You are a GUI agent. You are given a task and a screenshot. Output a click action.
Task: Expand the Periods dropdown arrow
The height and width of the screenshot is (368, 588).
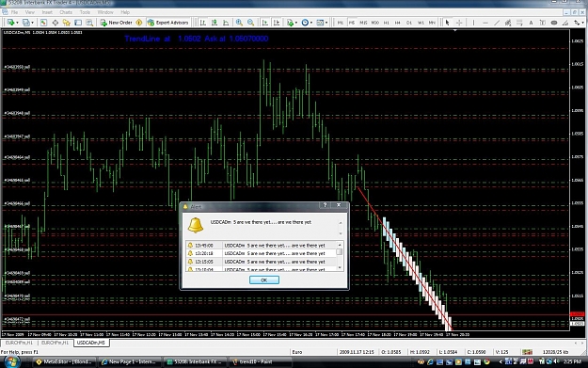[311, 23]
